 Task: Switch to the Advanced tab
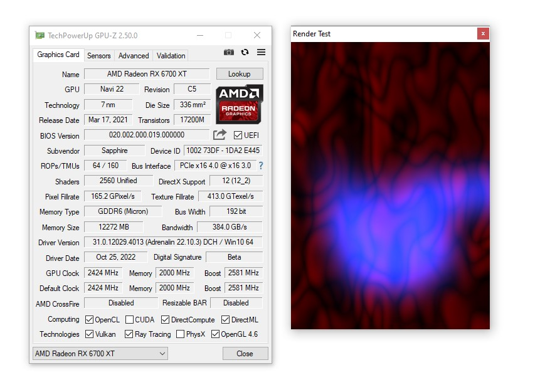[134, 55]
